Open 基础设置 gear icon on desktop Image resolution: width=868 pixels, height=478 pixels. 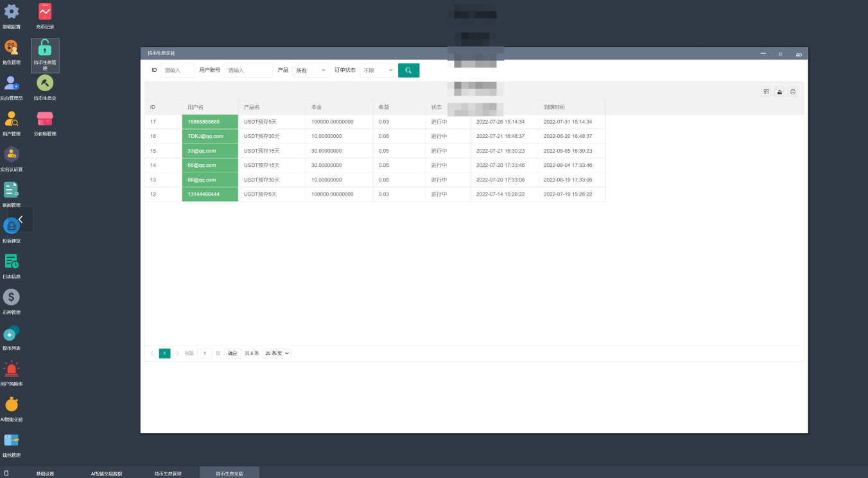click(x=12, y=11)
